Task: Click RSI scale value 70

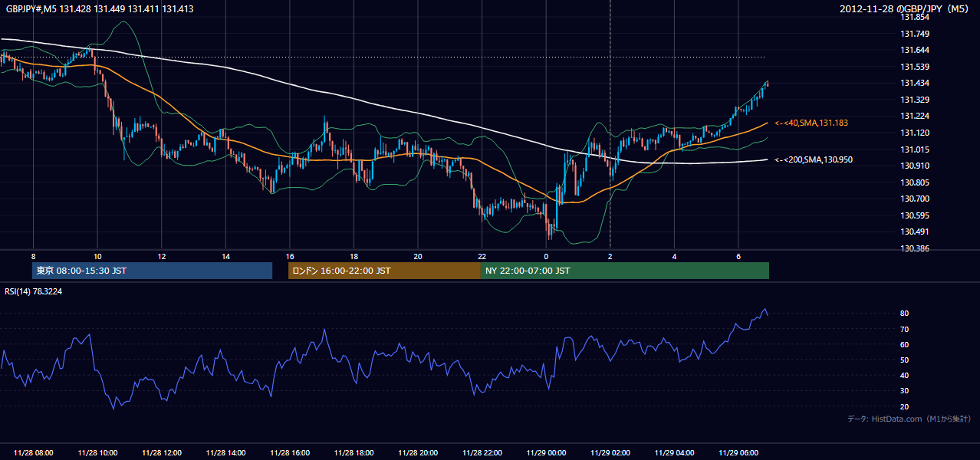Action: pos(905,329)
